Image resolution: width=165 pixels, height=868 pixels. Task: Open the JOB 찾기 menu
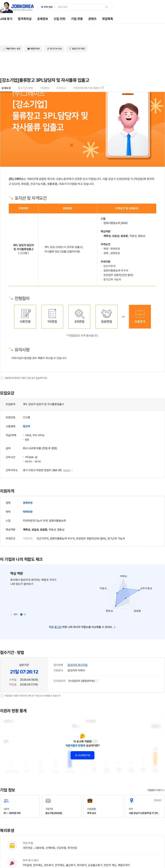pyautogui.click(x=6, y=19)
